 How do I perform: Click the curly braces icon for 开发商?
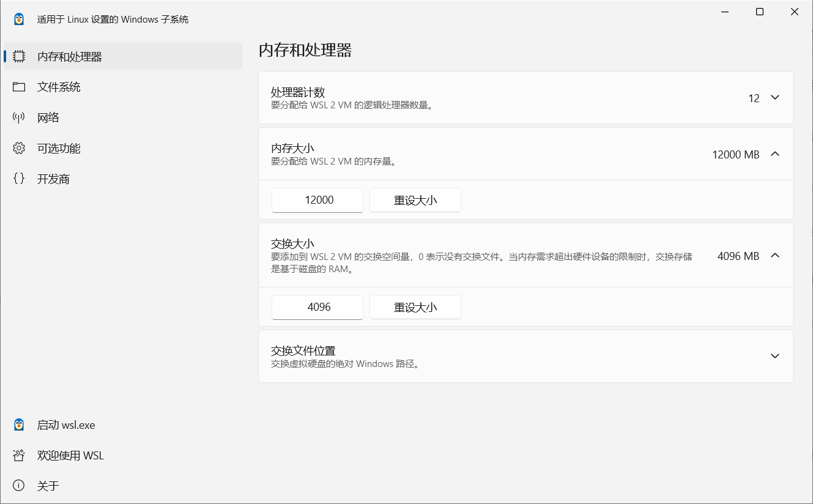coord(19,179)
